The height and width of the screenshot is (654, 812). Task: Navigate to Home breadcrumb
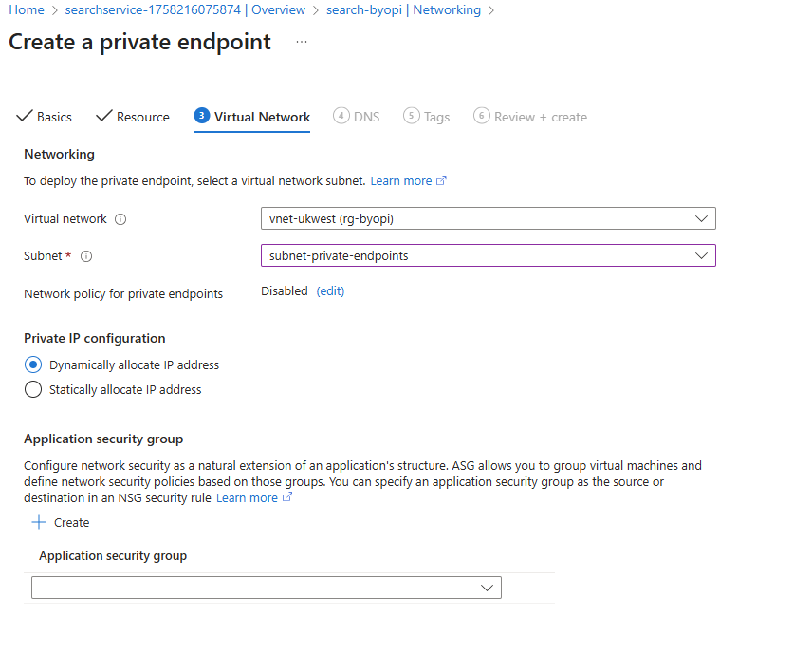pyautogui.click(x=27, y=9)
